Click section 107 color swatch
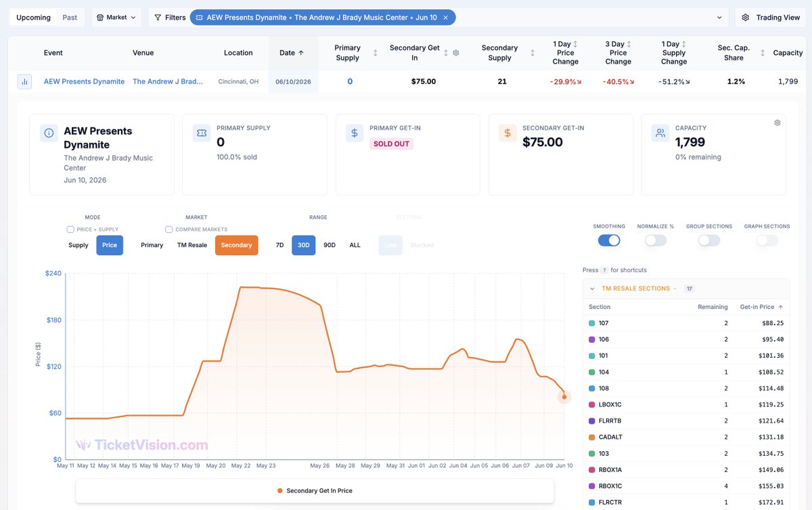The image size is (812, 510). click(592, 323)
